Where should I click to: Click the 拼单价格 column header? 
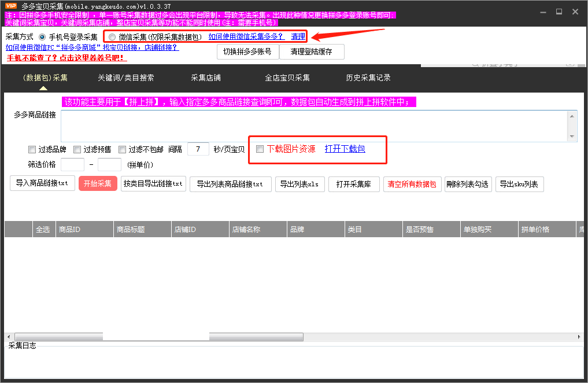pos(547,229)
